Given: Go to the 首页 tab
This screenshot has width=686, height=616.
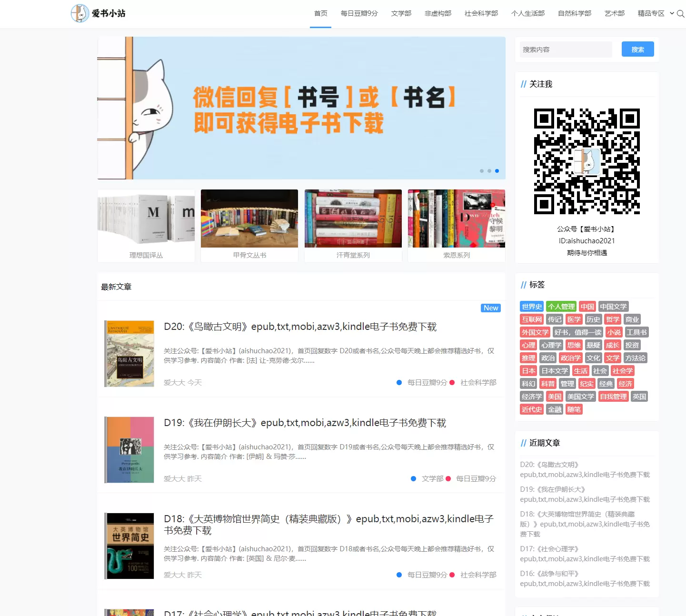Looking at the screenshot, I should pyautogui.click(x=320, y=13).
